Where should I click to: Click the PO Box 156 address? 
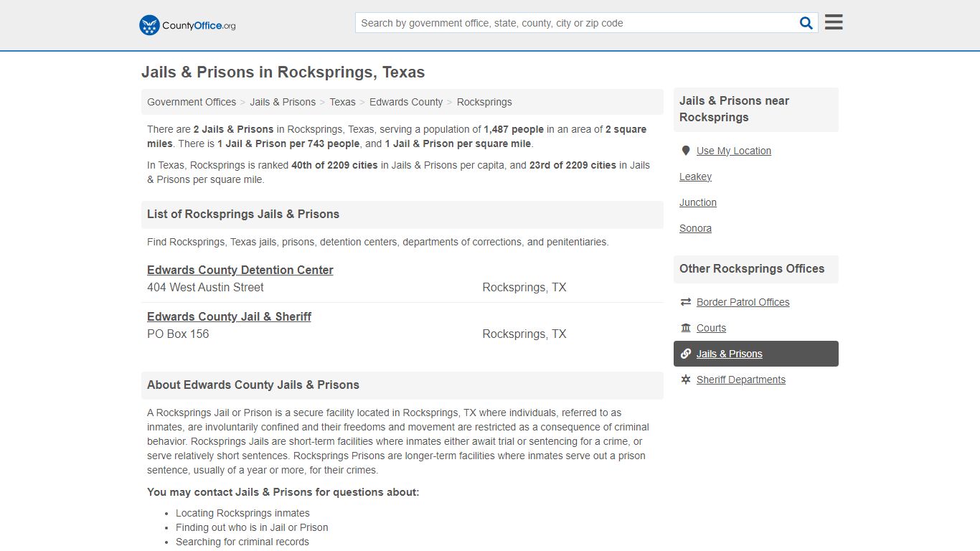[x=178, y=334]
